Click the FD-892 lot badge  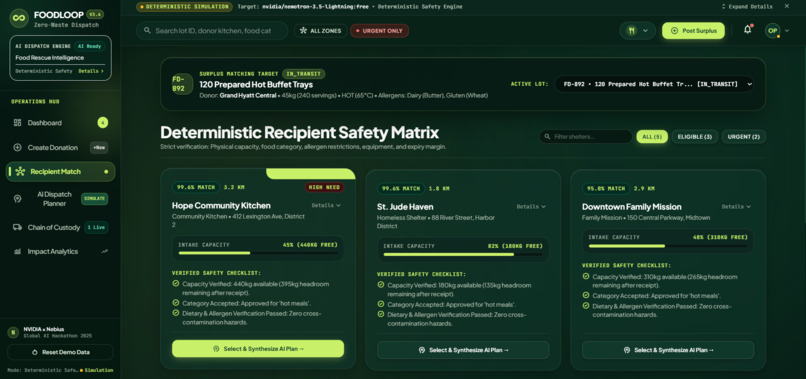pyautogui.click(x=182, y=84)
